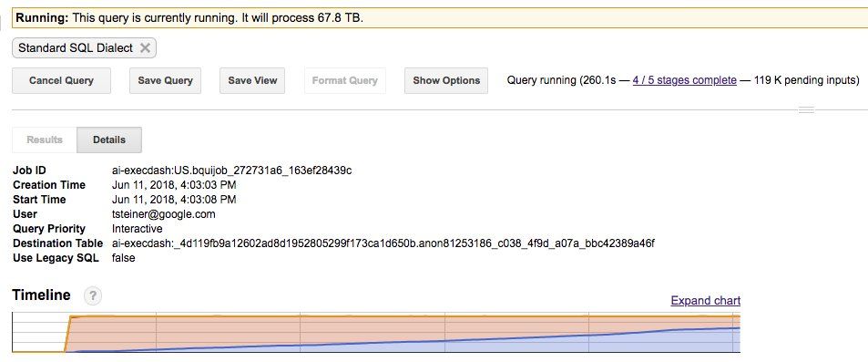Click the Destination Table value
The image size is (868, 362).
tap(383, 243)
